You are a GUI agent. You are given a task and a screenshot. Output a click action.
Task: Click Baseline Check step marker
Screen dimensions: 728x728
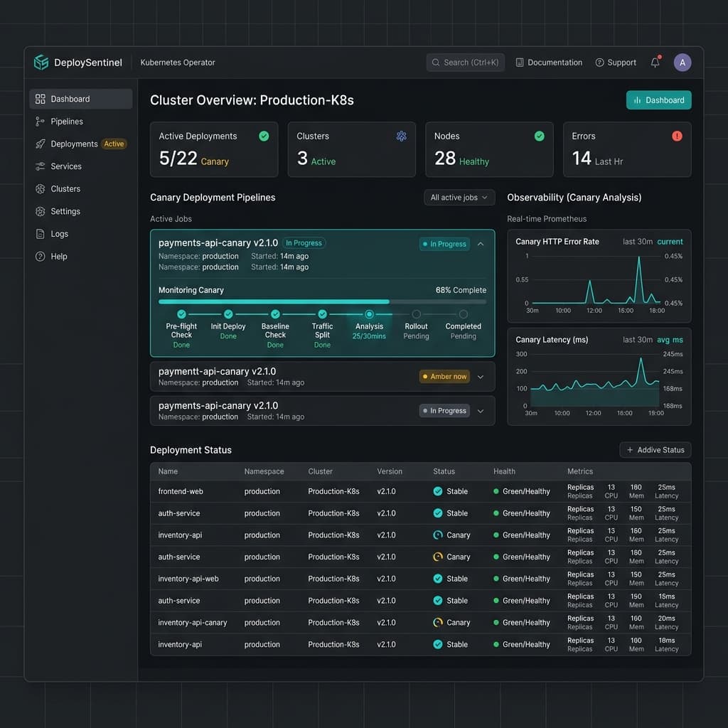coord(275,314)
